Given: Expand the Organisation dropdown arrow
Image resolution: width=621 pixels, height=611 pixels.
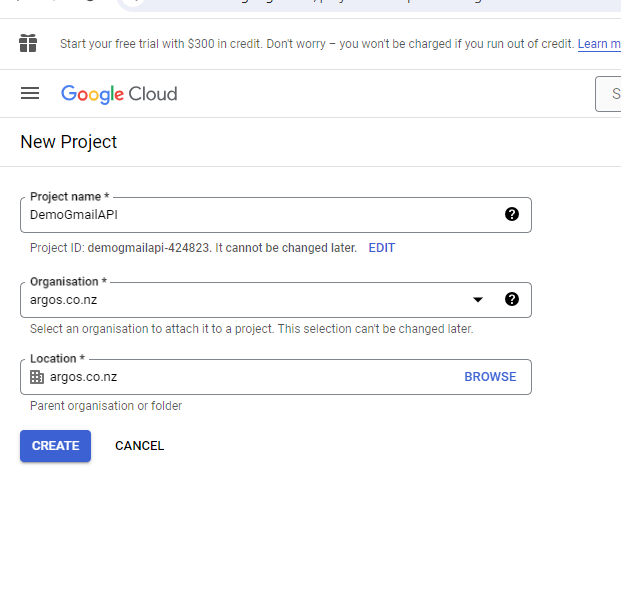Looking at the screenshot, I should click(x=478, y=300).
